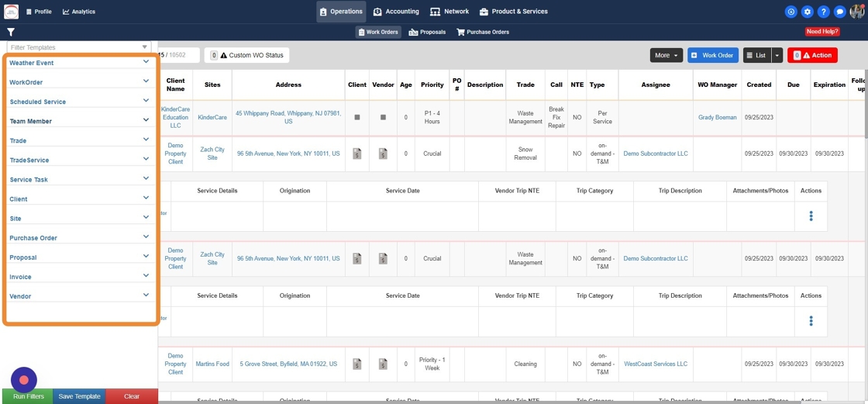Create a new Work Order
The width and height of the screenshot is (868, 404).
713,55
